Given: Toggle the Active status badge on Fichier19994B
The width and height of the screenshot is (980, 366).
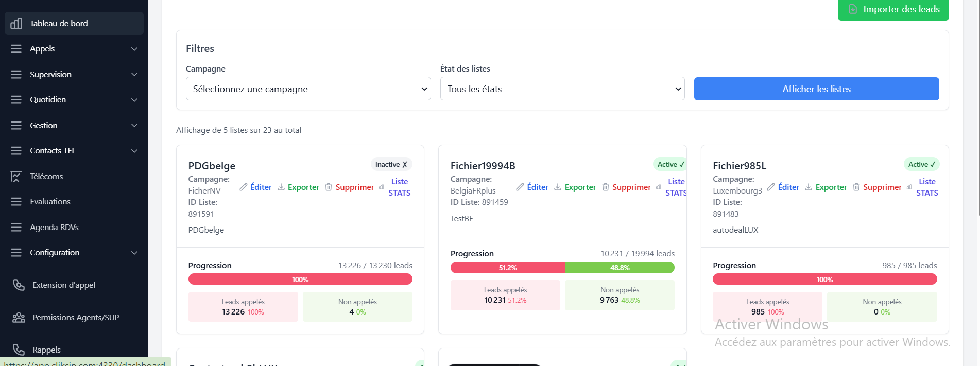Looking at the screenshot, I should pos(670,164).
